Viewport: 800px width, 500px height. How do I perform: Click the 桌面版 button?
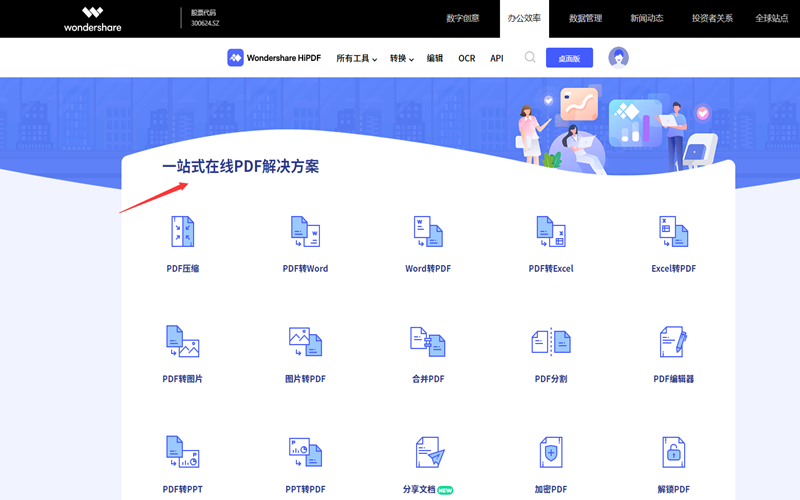569,58
